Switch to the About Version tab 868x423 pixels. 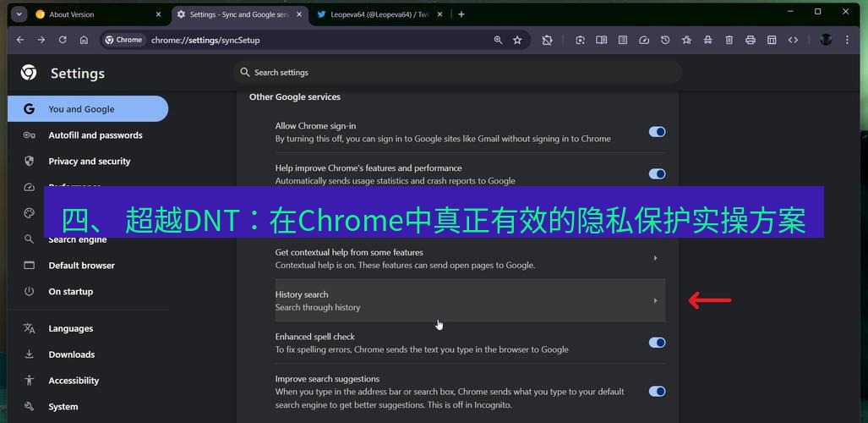pyautogui.click(x=99, y=14)
